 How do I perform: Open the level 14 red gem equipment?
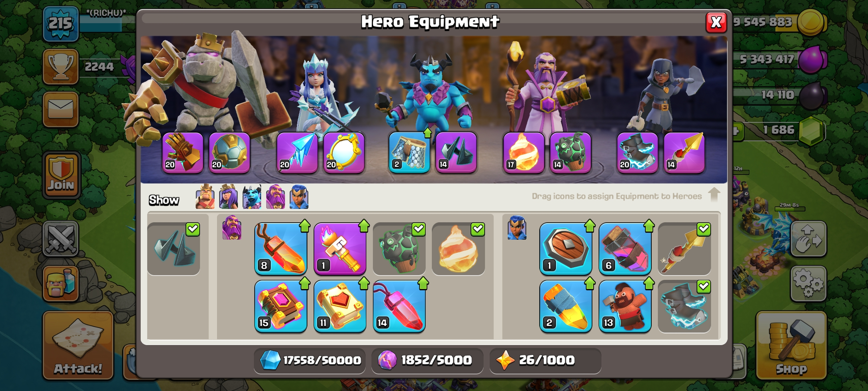399,306
